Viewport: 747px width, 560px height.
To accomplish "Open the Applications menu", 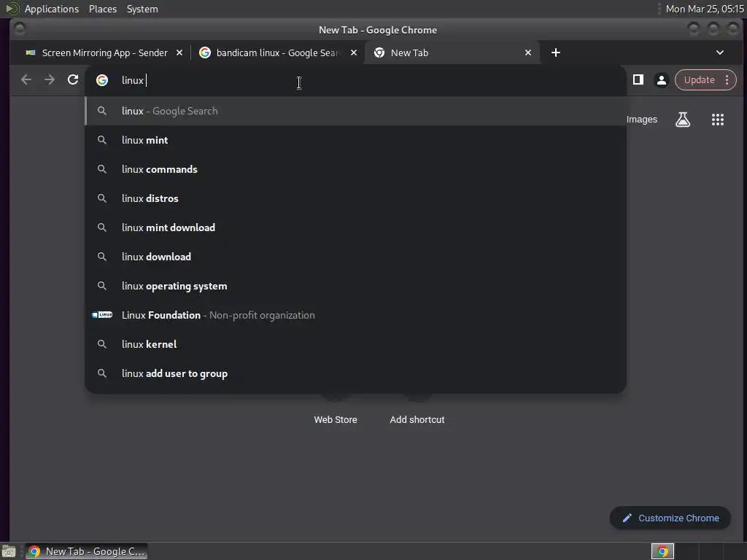I will [x=52, y=9].
